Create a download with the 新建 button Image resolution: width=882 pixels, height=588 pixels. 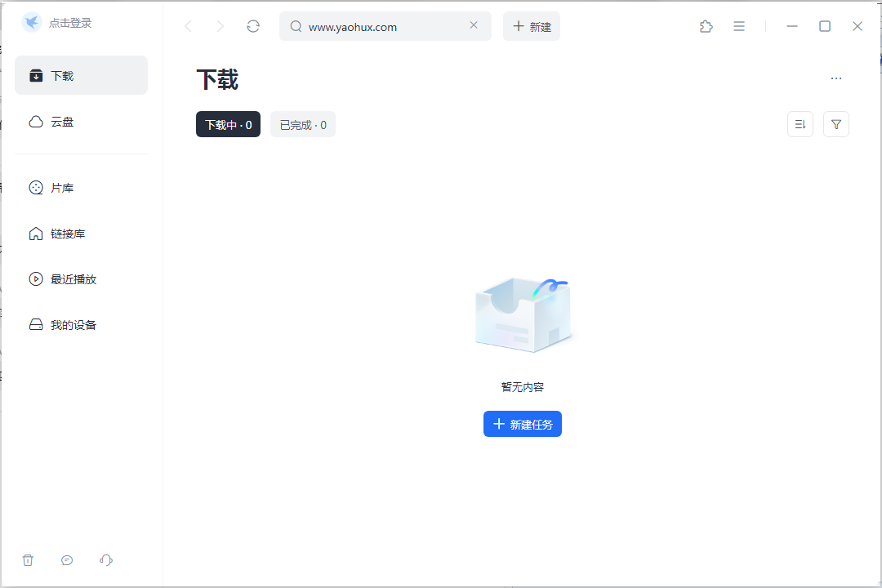pos(531,25)
